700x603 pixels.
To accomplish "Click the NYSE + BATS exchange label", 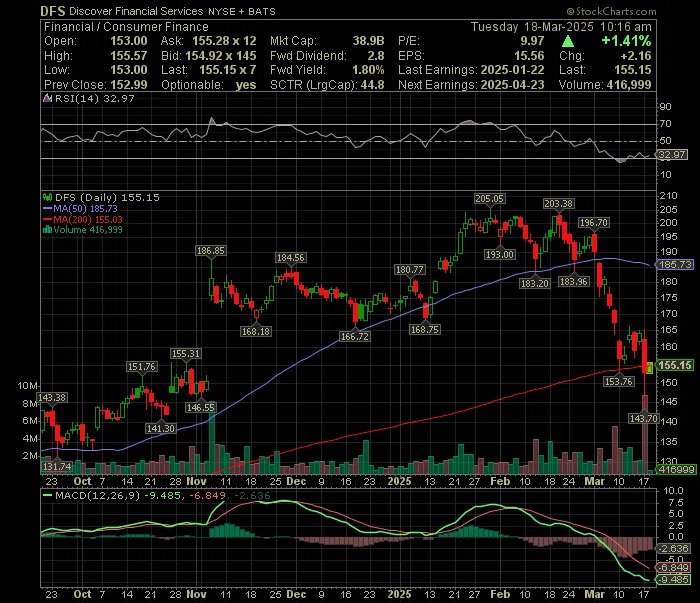I will click(x=242, y=12).
